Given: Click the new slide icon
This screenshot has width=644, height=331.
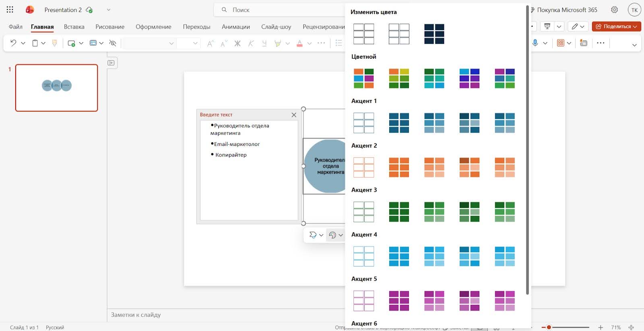Looking at the screenshot, I should pyautogui.click(x=71, y=43).
